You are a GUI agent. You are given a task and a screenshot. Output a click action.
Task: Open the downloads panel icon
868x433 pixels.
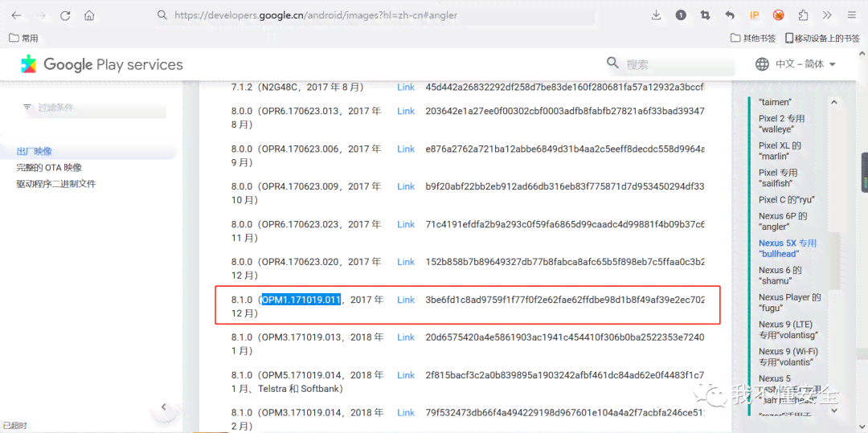pos(657,15)
